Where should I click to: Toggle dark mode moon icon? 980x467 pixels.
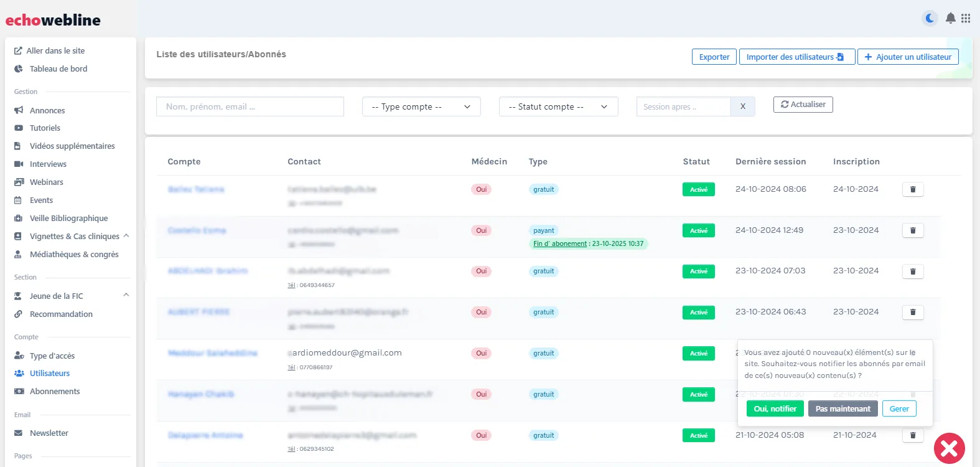(x=930, y=18)
